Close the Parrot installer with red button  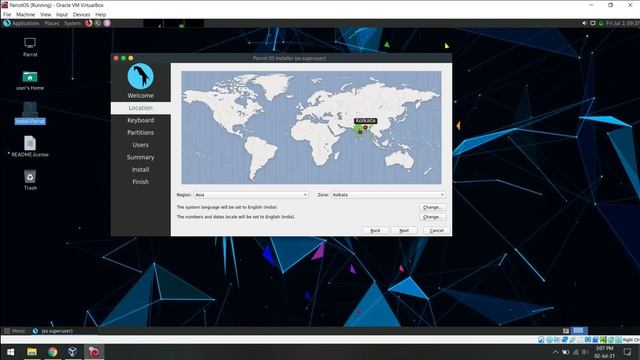pyautogui.click(x=116, y=58)
